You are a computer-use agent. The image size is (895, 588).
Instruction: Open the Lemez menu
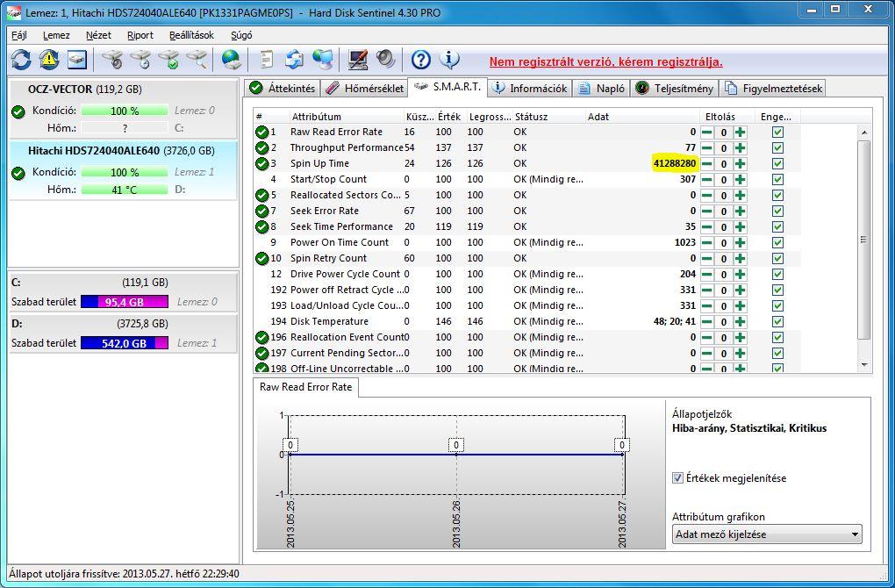click(56, 35)
